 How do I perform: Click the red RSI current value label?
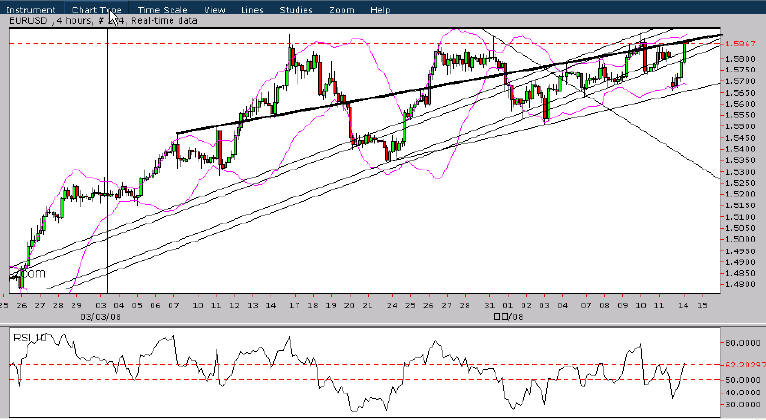[743, 365]
